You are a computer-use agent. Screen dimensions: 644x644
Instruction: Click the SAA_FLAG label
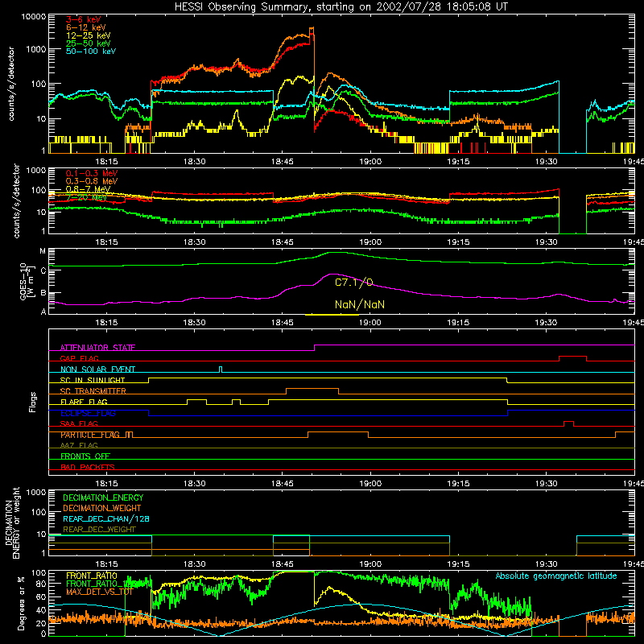[79, 423]
